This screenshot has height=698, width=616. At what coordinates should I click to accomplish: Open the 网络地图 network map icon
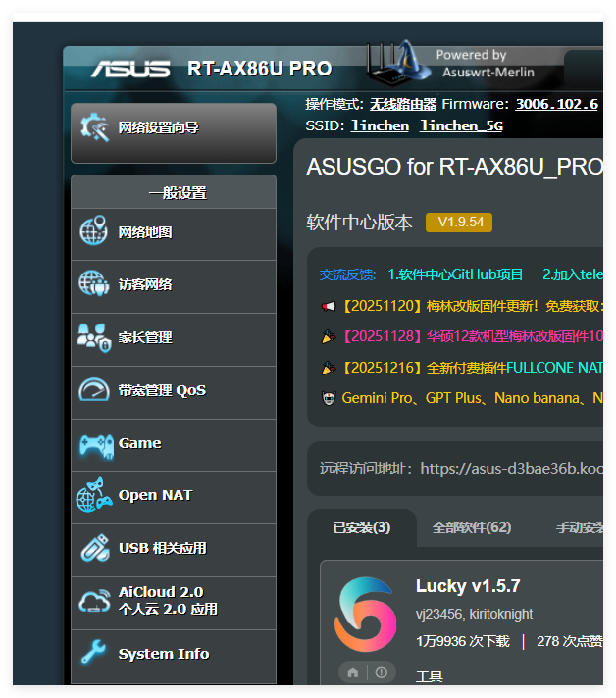(93, 233)
